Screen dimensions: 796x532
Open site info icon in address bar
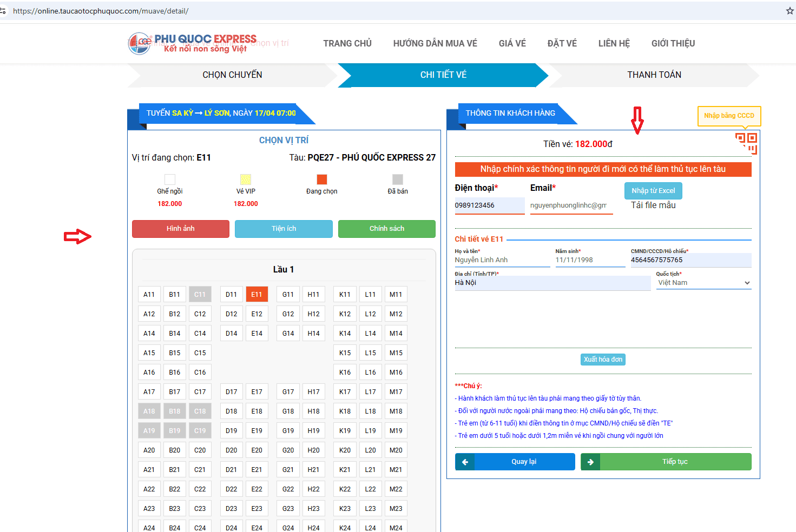click(x=3, y=11)
